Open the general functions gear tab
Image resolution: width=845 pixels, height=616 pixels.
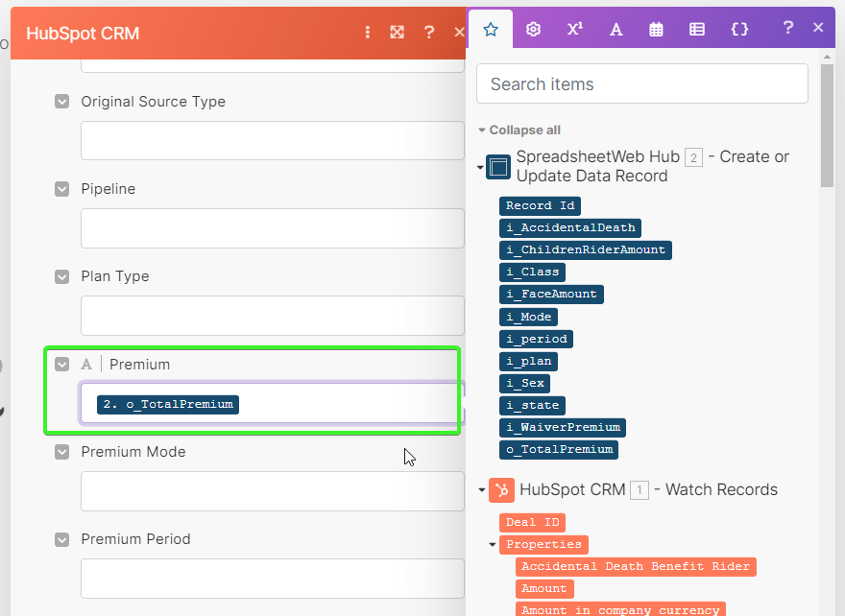coord(533,29)
